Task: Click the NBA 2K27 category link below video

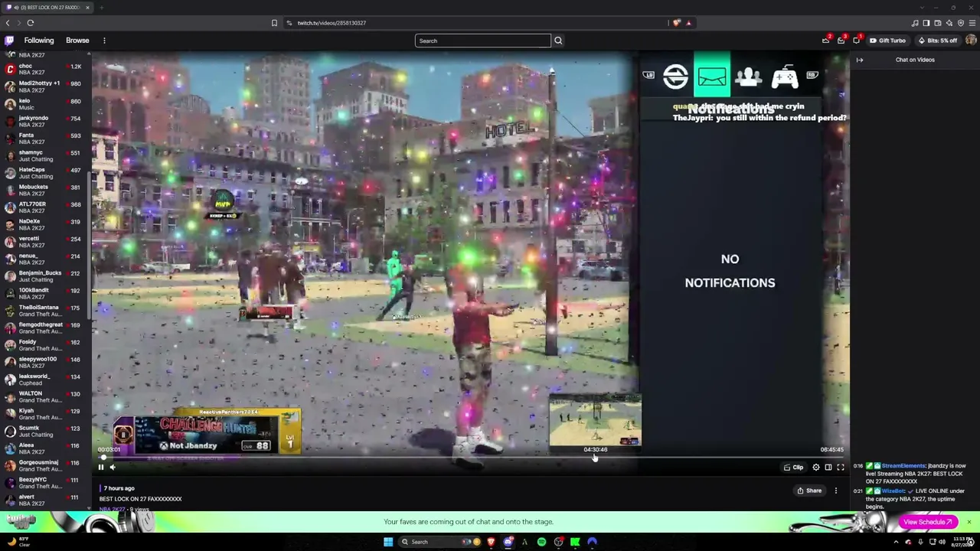Action: click(x=112, y=509)
